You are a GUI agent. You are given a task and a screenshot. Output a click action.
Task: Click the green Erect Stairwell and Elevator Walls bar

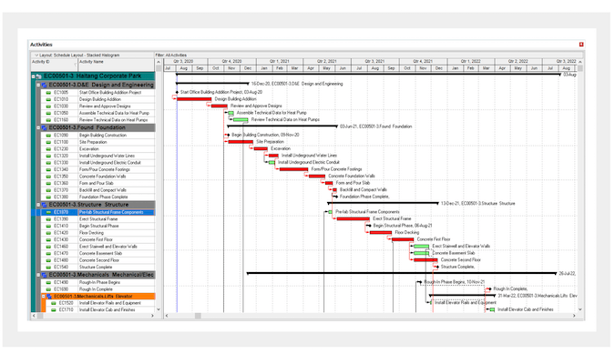tap(420, 246)
